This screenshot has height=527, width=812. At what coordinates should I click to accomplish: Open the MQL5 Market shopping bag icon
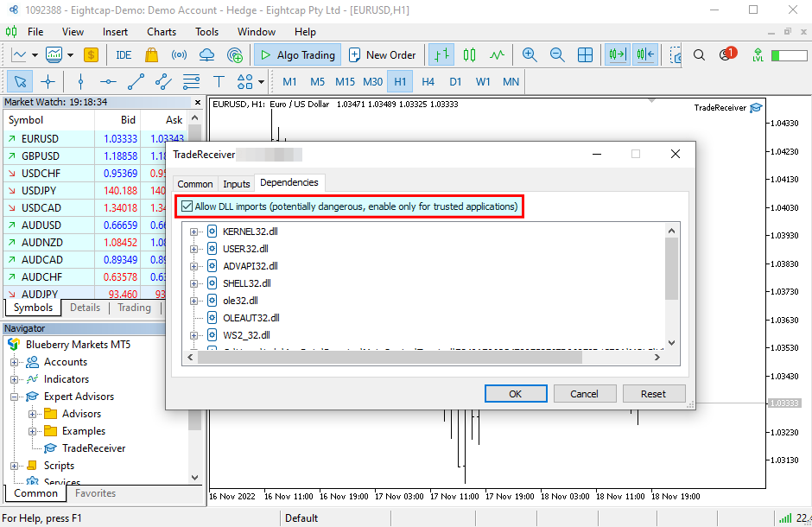tap(152, 54)
